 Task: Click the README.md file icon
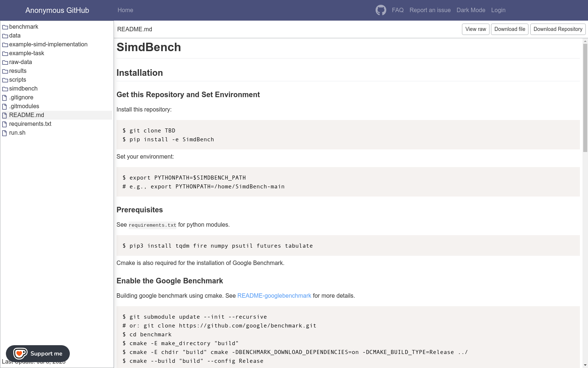tap(5, 115)
